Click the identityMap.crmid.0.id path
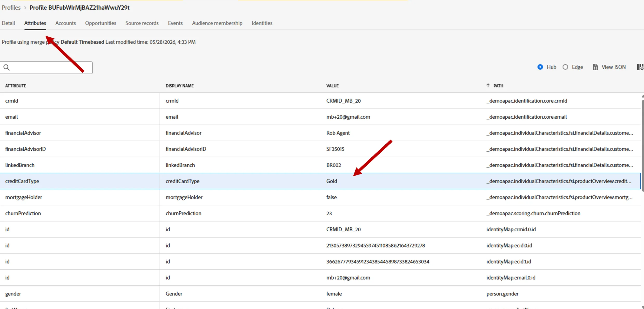Screen dimensions: 644x309 (x=511, y=230)
